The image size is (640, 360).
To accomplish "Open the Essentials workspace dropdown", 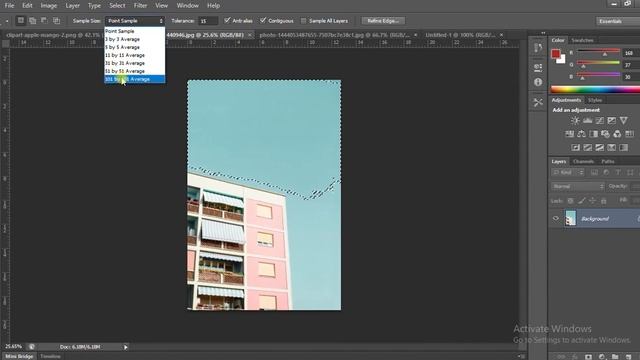I will point(618,21).
